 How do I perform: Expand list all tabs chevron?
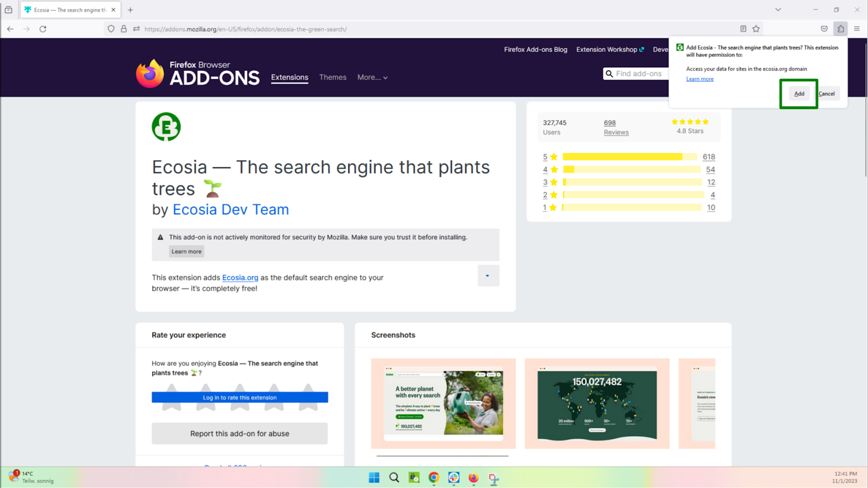pos(778,10)
